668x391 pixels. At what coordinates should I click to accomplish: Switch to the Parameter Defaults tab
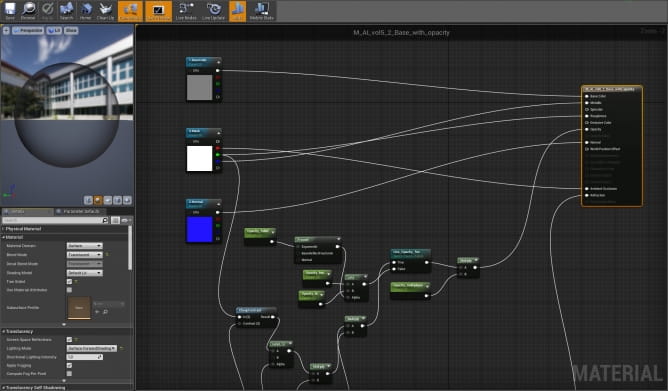[x=80, y=212]
